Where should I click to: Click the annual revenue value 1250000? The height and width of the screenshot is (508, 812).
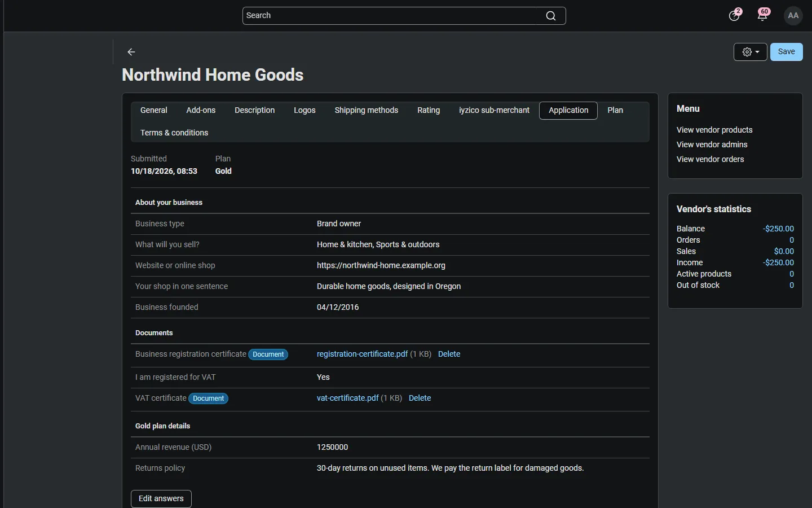[333, 447]
